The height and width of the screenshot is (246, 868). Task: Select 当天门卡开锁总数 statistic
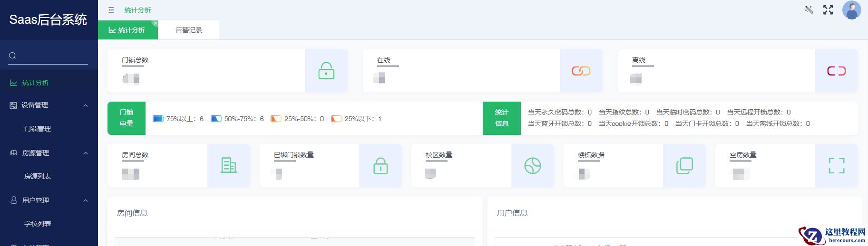click(708, 123)
